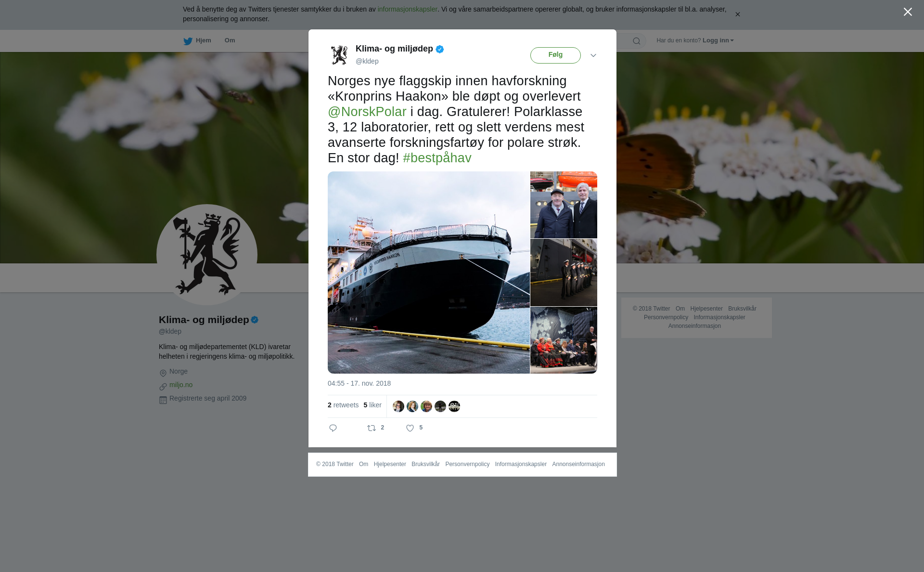The height and width of the screenshot is (572, 924).
Task: Dismiss the cookie notice small x
Action: point(737,14)
